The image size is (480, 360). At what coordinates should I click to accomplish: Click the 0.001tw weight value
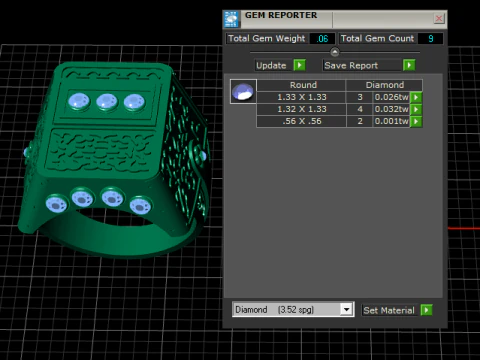391,121
